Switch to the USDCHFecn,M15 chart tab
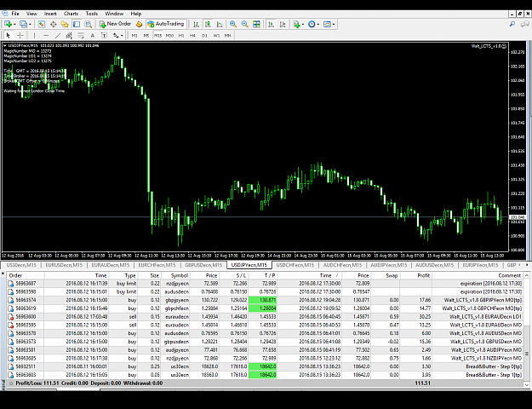Image resolution: width=532 pixels, height=409 pixels. point(295,265)
